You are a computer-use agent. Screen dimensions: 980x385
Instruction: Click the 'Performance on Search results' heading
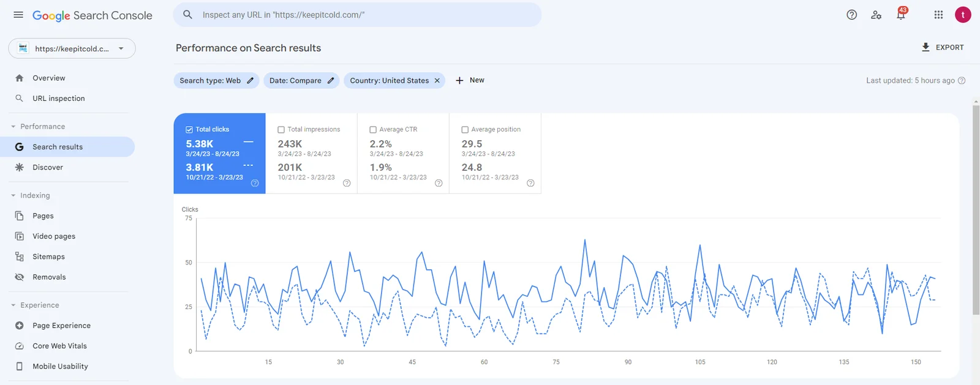[248, 48]
